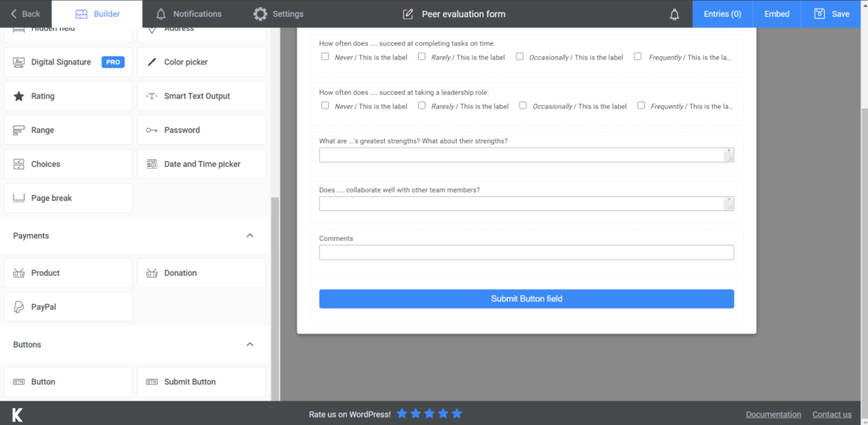Check Frequently for taking a leadership role
Viewport: 868px width, 425px height.
pos(641,105)
